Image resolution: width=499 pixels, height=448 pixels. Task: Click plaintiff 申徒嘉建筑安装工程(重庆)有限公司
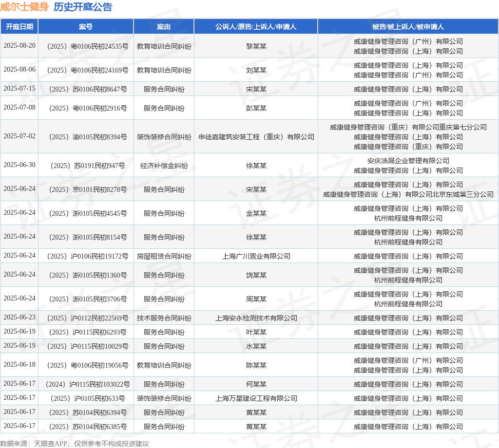pos(256,137)
